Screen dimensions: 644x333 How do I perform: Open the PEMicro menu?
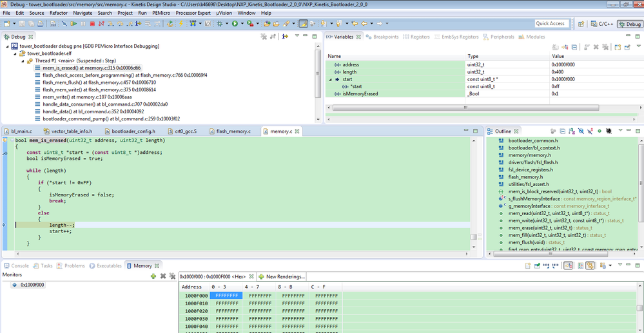click(x=161, y=13)
